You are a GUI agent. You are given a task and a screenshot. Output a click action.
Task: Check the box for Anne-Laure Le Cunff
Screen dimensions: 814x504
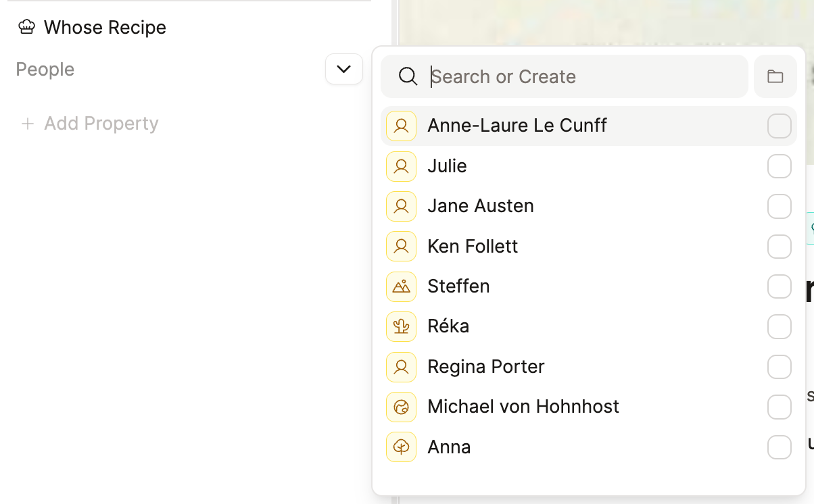pyautogui.click(x=779, y=126)
